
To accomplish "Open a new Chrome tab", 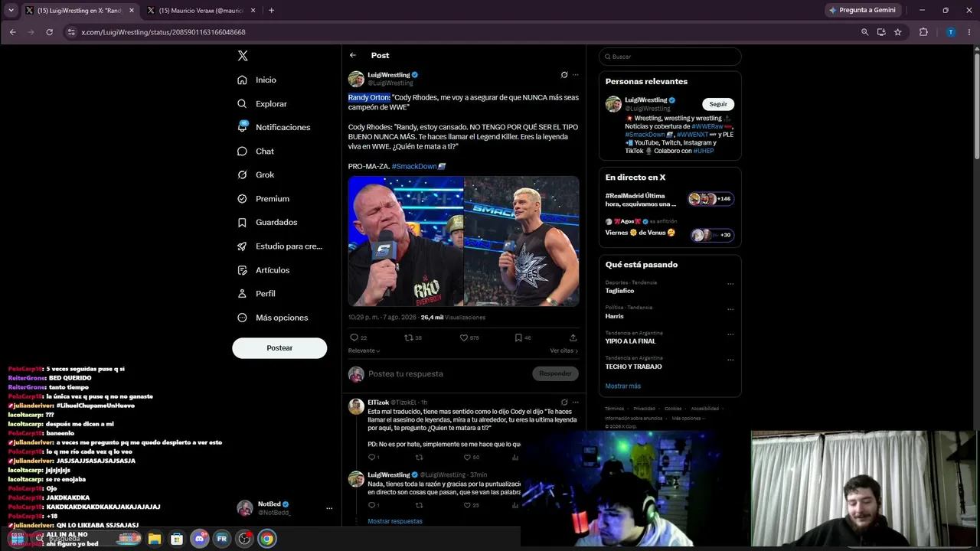I will (x=271, y=11).
